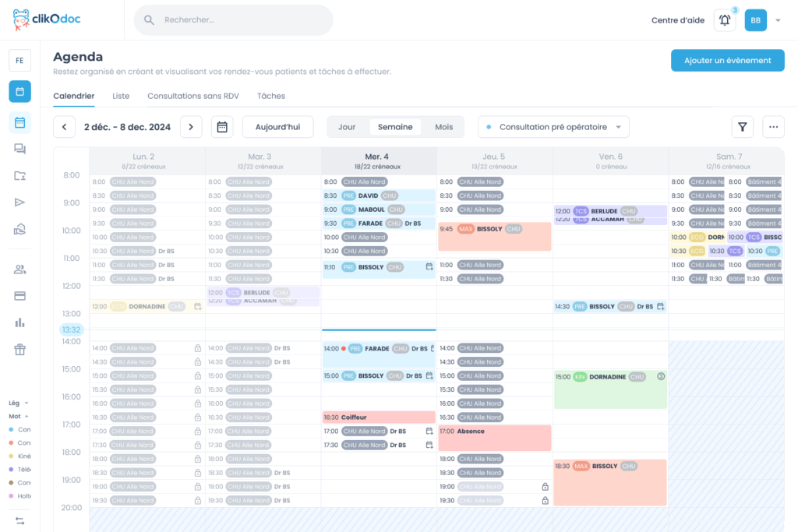The height and width of the screenshot is (532, 798).
Task: Open the Mer. 4 day column header
Action: (x=377, y=160)
